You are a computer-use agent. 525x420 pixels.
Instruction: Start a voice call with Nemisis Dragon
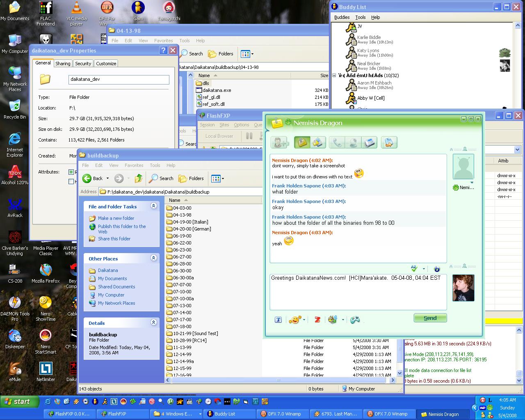[337, 142]
